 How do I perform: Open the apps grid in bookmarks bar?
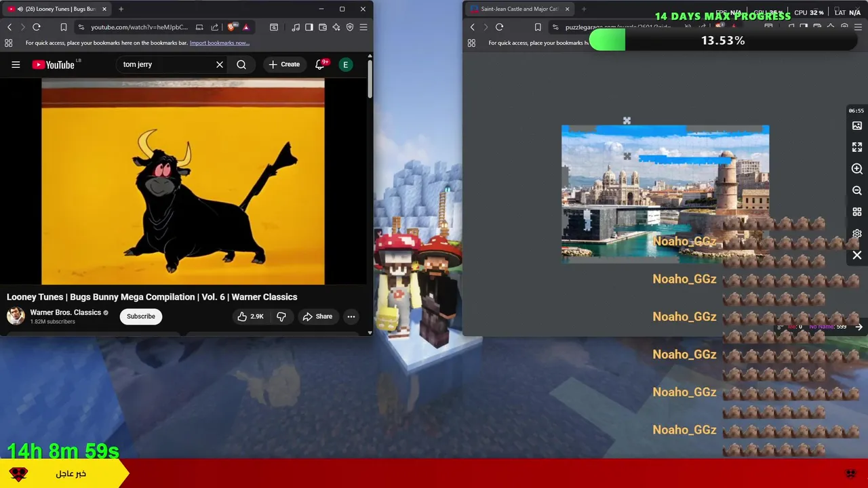9,43
